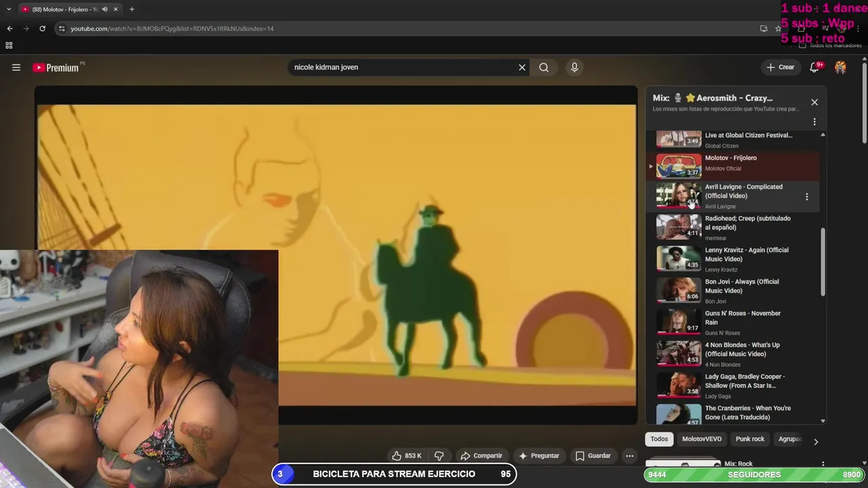
Task: Open the Molotov Oficial channel name
Action: [723, 169]
